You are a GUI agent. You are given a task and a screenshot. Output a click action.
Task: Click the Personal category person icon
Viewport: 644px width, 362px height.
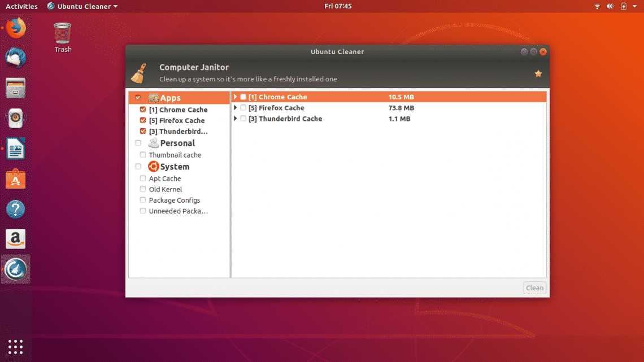point(153,142)
